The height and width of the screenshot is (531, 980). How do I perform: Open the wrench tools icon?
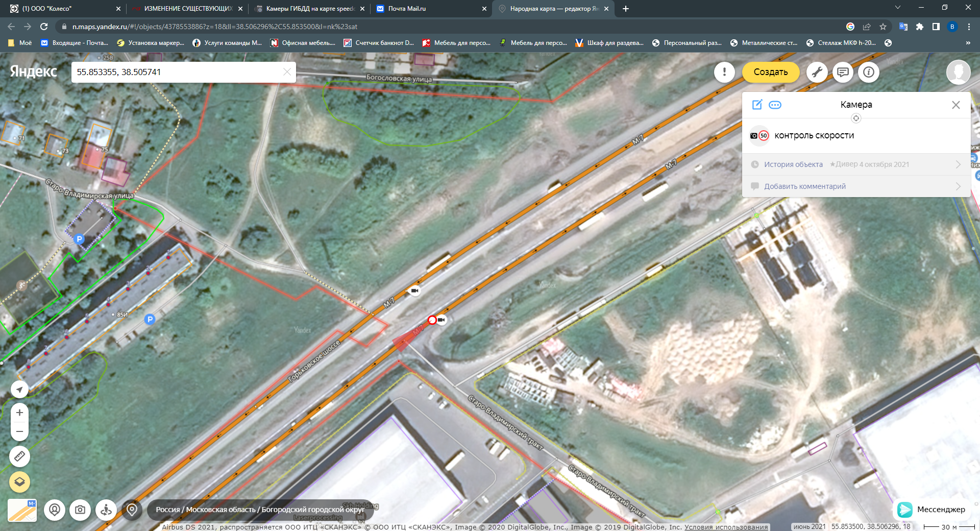click(817, 72)
